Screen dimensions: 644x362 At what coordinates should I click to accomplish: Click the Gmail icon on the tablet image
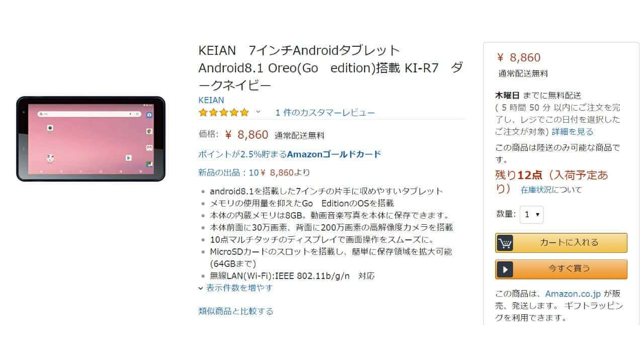[149, 148]
